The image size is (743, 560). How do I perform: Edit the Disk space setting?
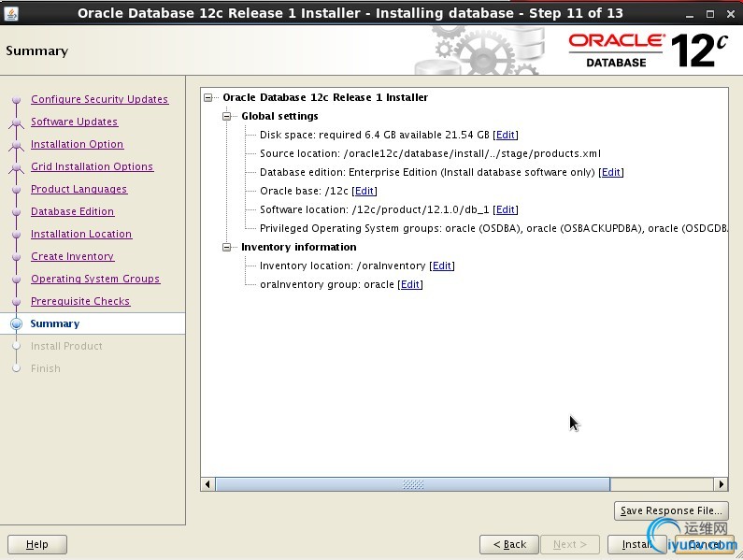point(505,135)
